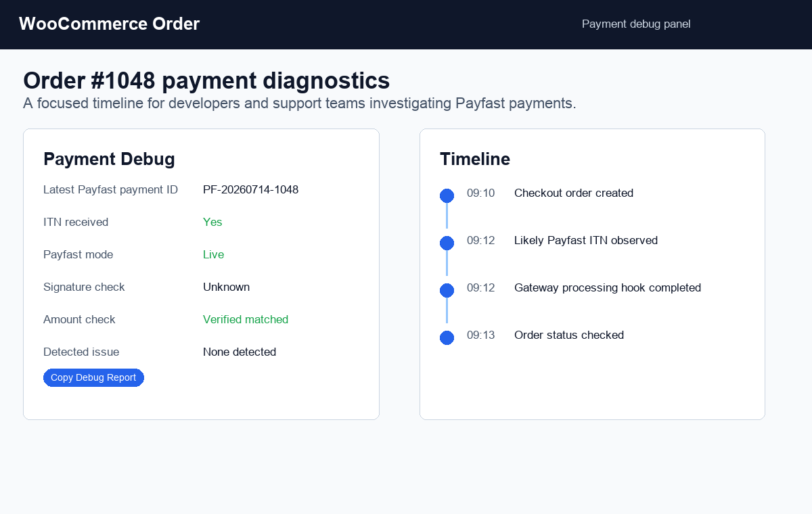Image resolution: width=812 pixels, height=514 pixels.
Task: Click the Gateway processing hook completed entry
Action: click(x=608, y=288)
